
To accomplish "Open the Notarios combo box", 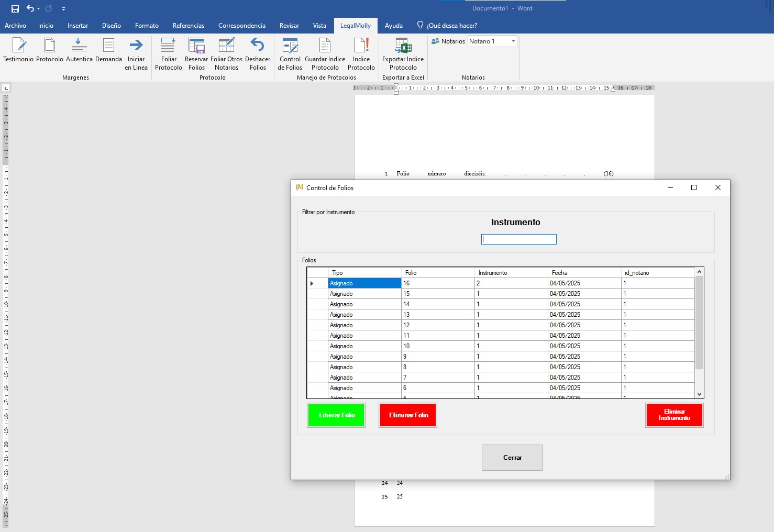I will tap(492, 41).
